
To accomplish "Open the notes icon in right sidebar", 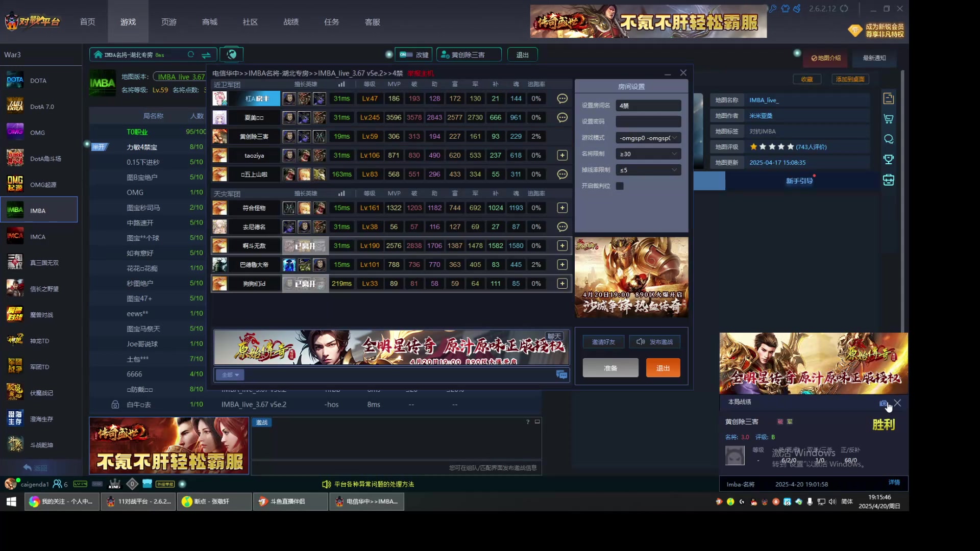I will (x=889, y=98).
